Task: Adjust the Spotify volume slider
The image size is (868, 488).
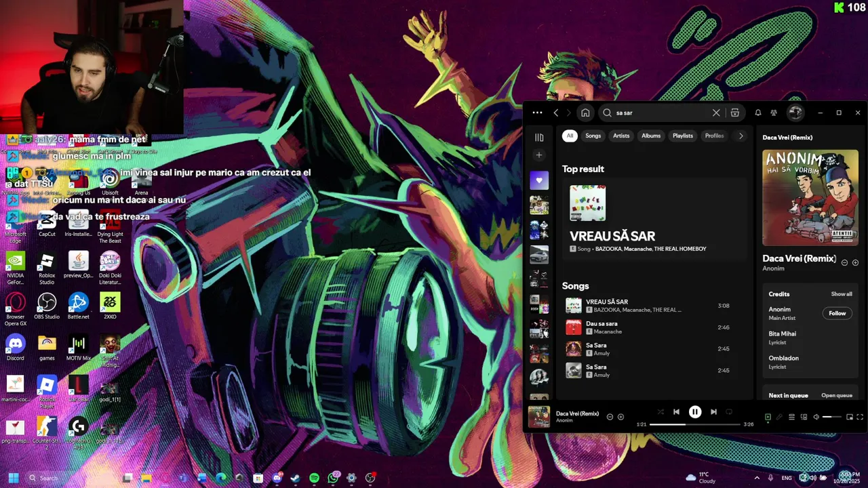Action: [x=831, y=417]
